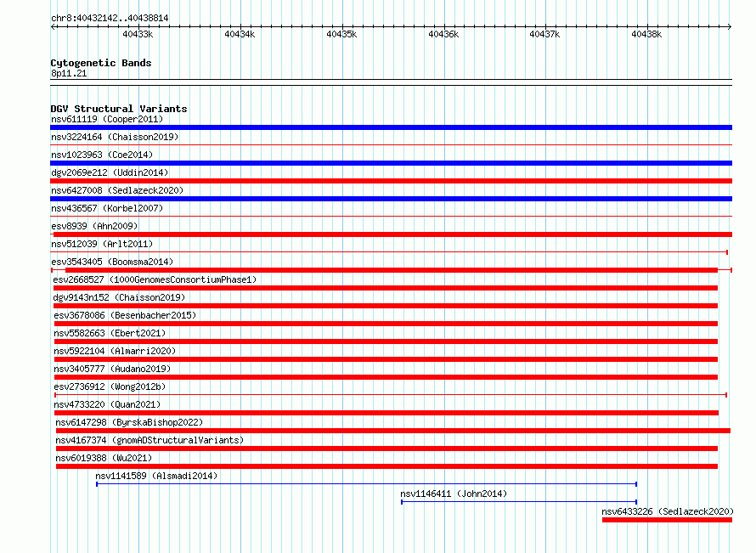Open the esv2668527 (1000GenomesConsortiumPhase1) label
The height and width of the screenshot is (553, 756).
pyautogui.click(x=155, y=279)
